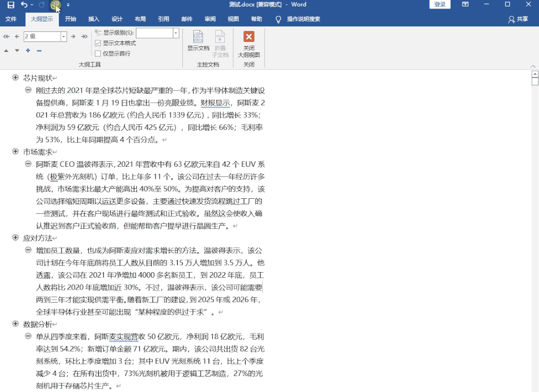Click the Collapse minus icon in outline tools
Screen dimensions: 539x392
38,50
